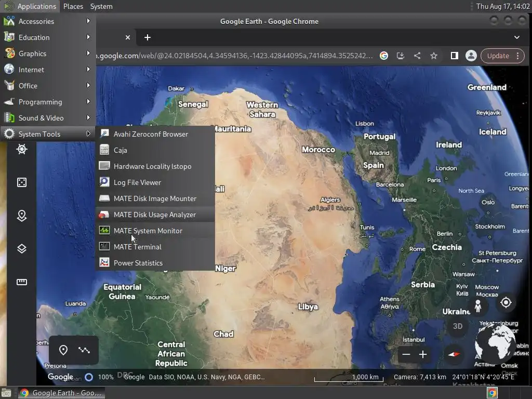
Task: Open Applications menu
Action: click(30, 6)
